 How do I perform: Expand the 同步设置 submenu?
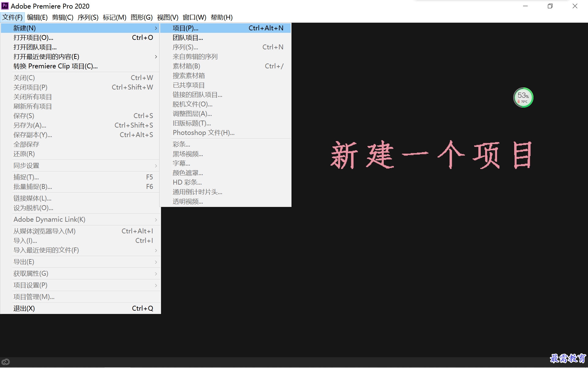[x=80, y=165]
